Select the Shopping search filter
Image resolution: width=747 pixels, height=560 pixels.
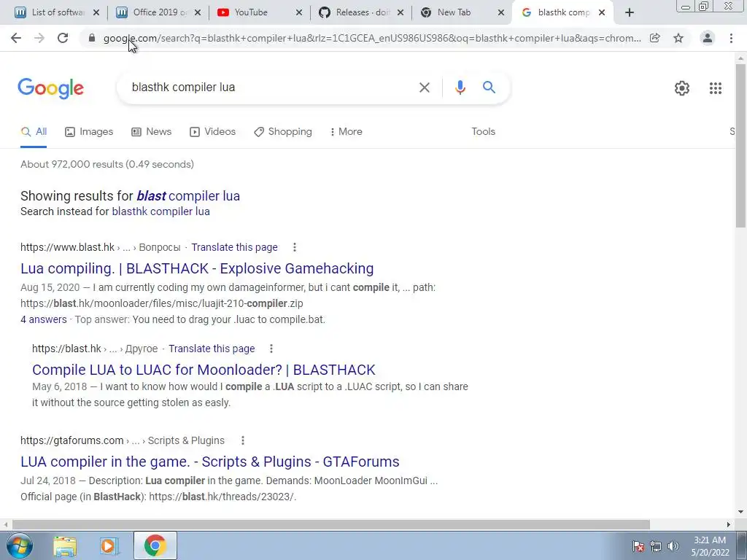point(283,131)
